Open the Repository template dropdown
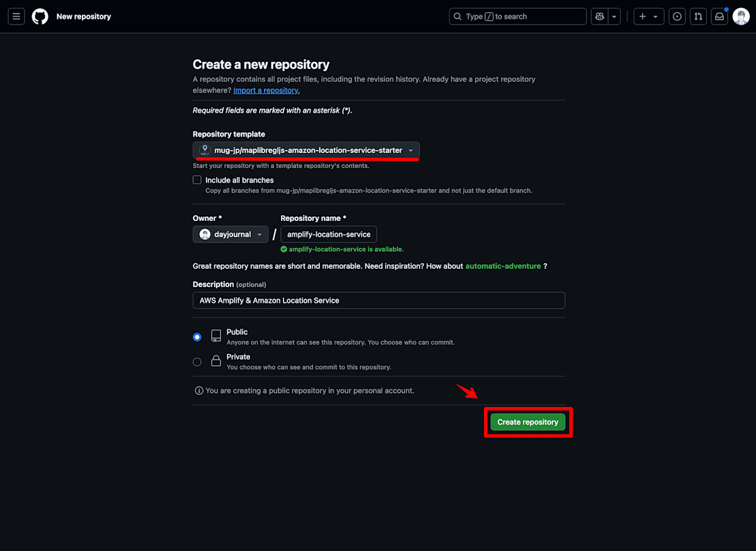The height and width of the screenshot is (551, 756). pos(306,151)
